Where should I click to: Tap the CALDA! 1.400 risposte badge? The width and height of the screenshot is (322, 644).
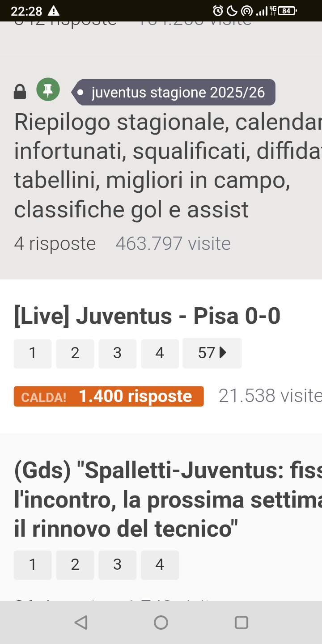109,396
